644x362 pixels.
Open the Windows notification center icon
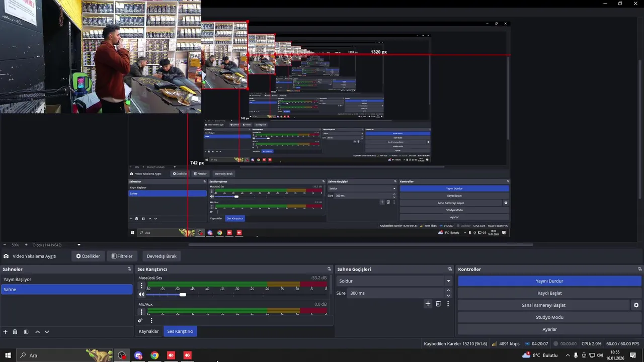[x=633, y=355]
